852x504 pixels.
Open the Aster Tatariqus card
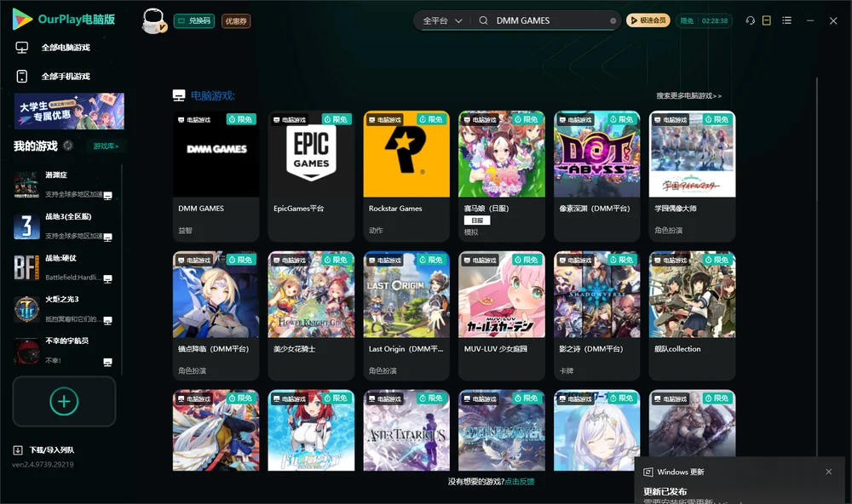click(406, 430)
